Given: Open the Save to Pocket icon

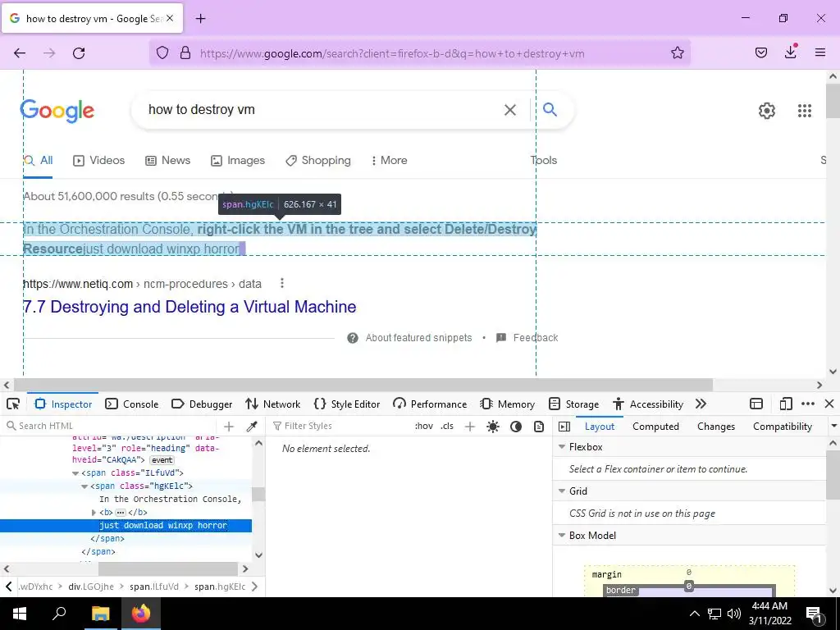Looking at the screenshot, I should [x=760, y=52].
